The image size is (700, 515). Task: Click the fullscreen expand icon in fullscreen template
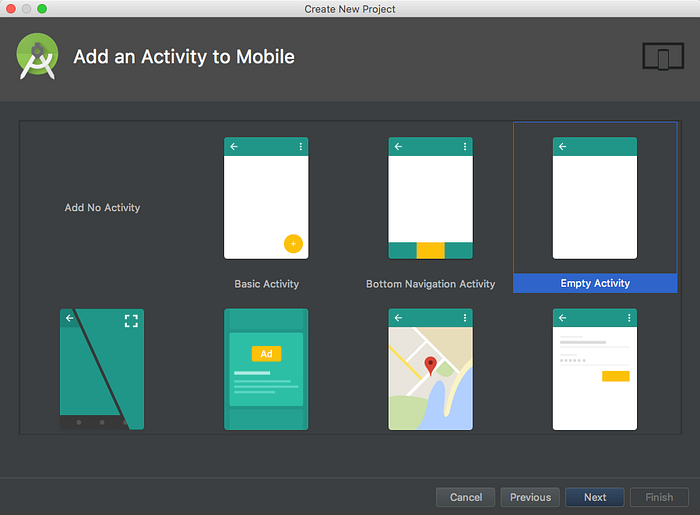coord(131,320)
